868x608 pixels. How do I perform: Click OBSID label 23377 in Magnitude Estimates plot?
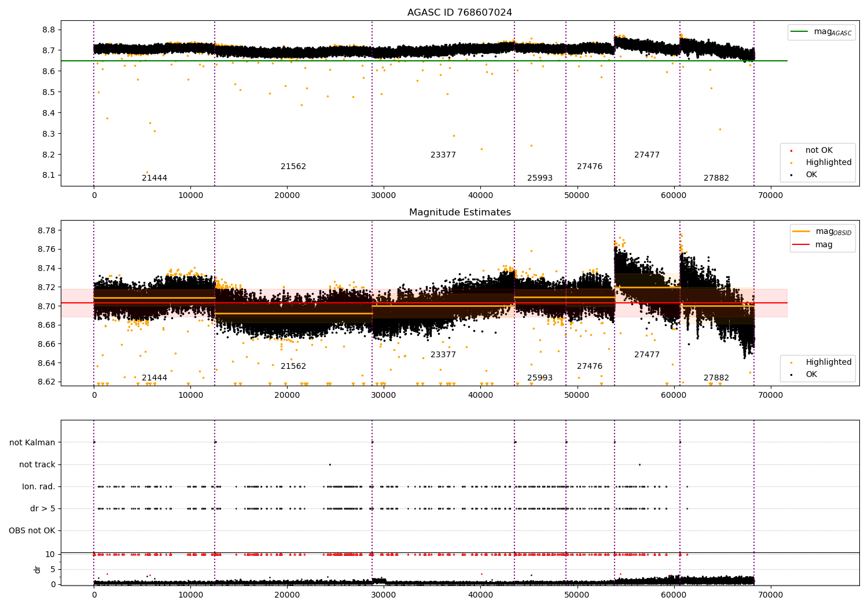tap(443, 355)
